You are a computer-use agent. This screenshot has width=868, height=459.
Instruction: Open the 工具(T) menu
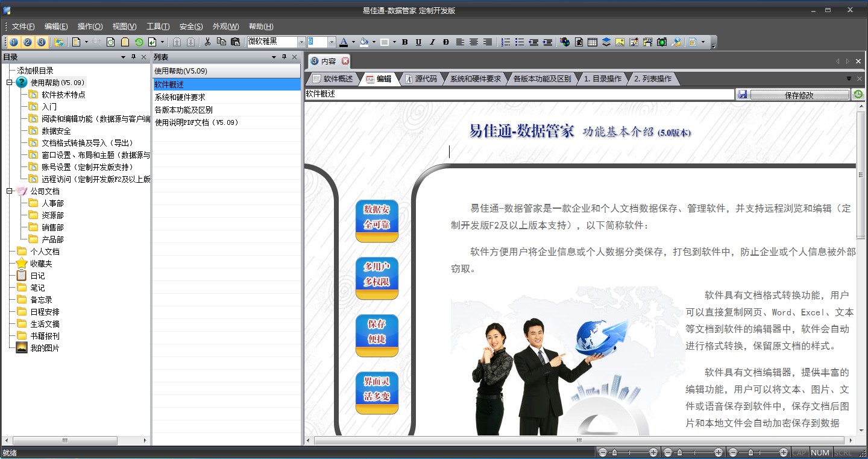[x=158, y=27]
